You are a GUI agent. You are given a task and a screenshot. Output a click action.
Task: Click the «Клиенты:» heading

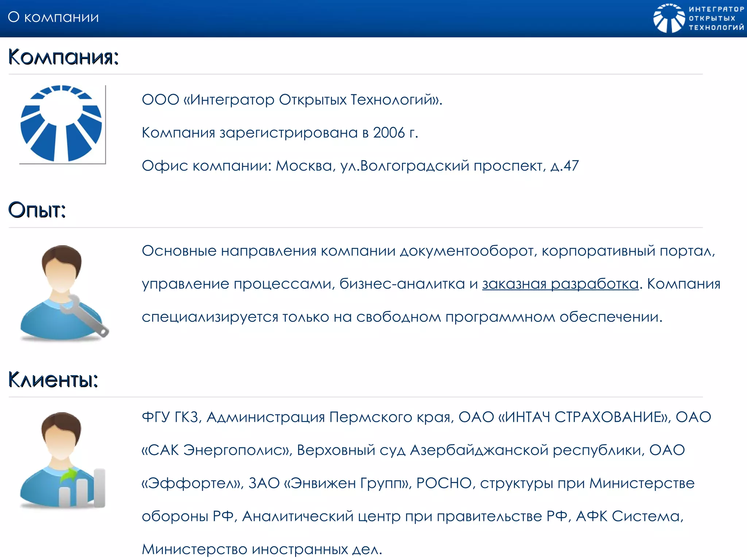point(53,380)
